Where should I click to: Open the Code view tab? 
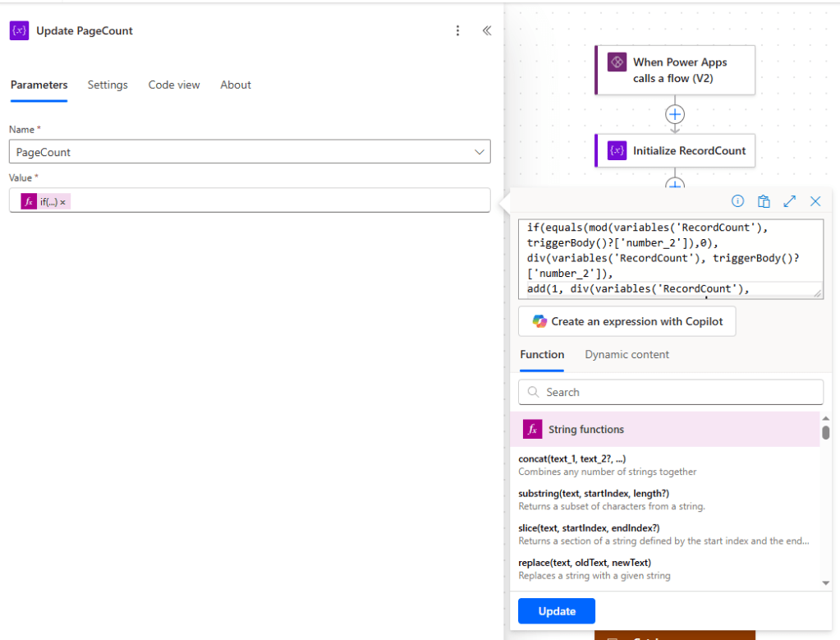pyautogui.click(x=174, y=85)
